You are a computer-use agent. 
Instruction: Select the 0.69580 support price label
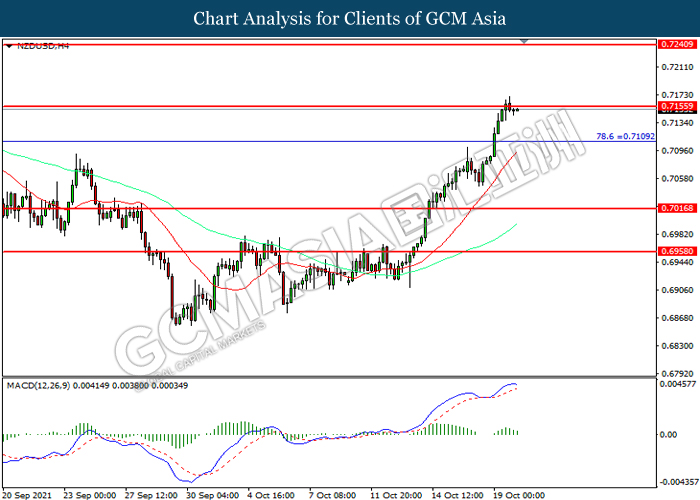point(677,251)
